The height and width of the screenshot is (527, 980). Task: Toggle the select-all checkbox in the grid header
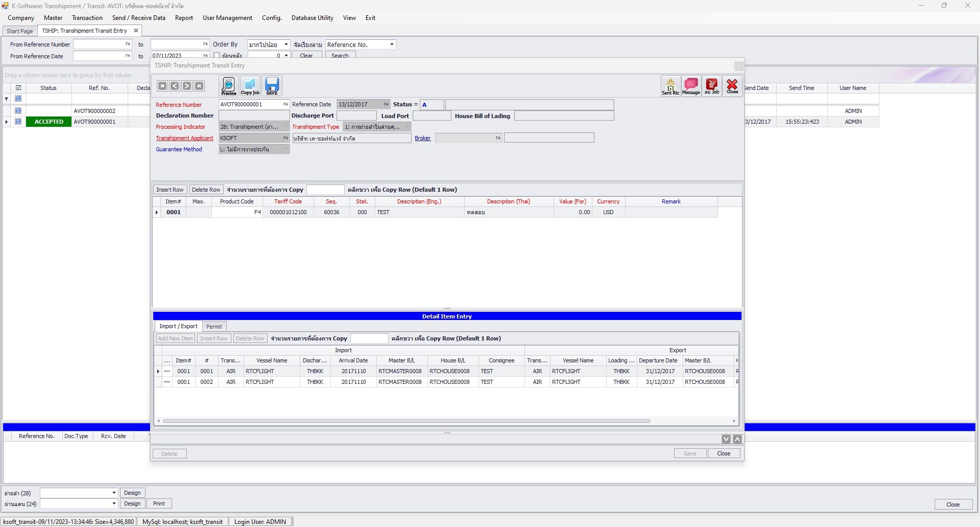[x=18, y=87]
